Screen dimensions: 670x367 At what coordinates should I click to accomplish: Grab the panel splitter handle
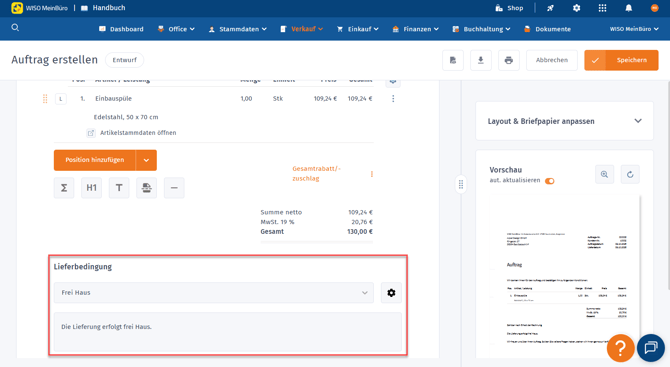click(x=461, y=184)
